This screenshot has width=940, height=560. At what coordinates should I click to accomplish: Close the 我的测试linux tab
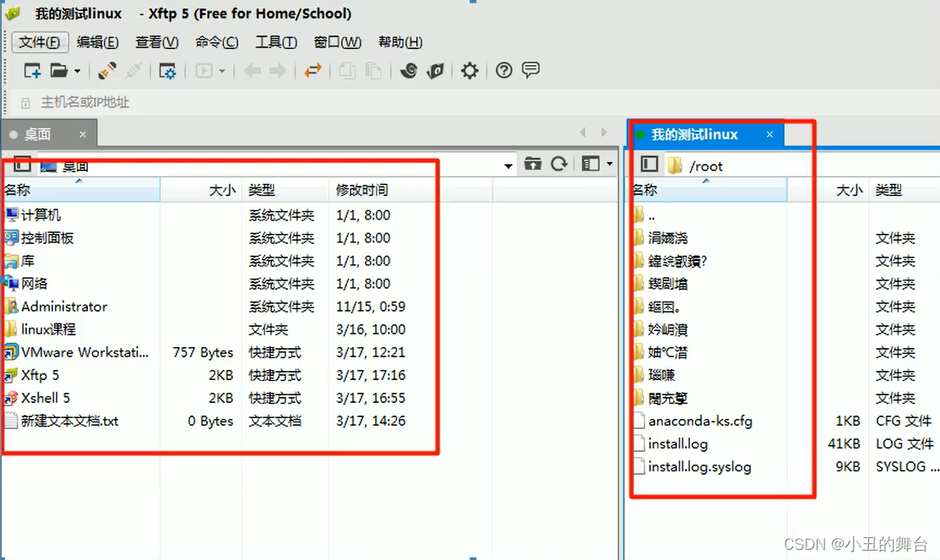pos(769,134)
